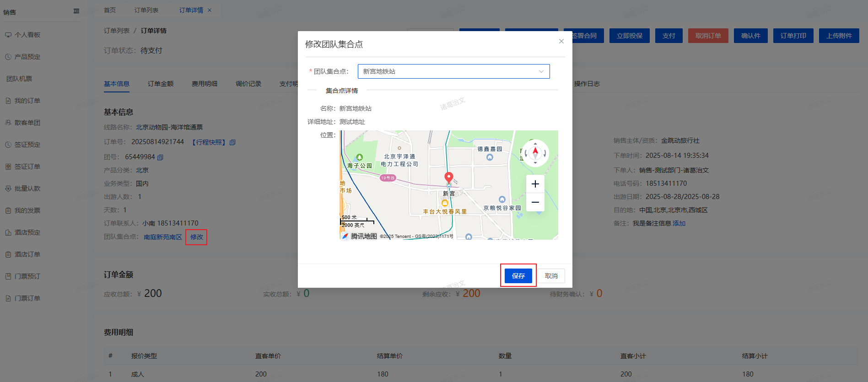Open the 行程快照 link

coord(209,142)
